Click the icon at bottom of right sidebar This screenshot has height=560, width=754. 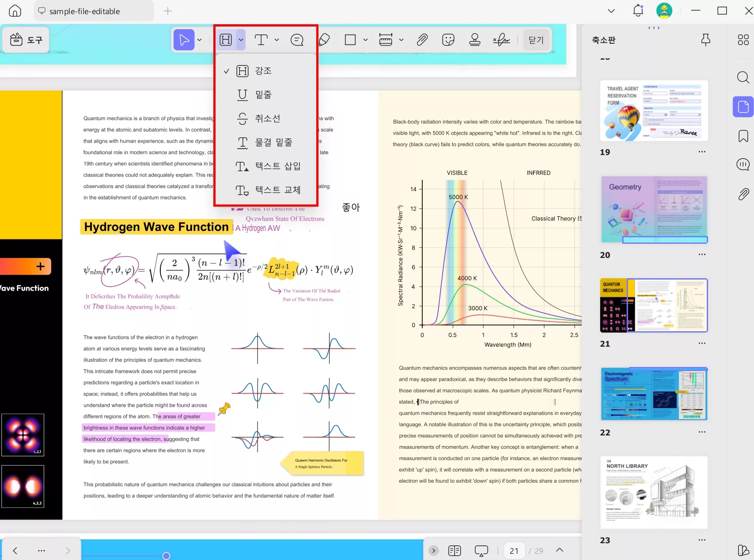(743, 550)
